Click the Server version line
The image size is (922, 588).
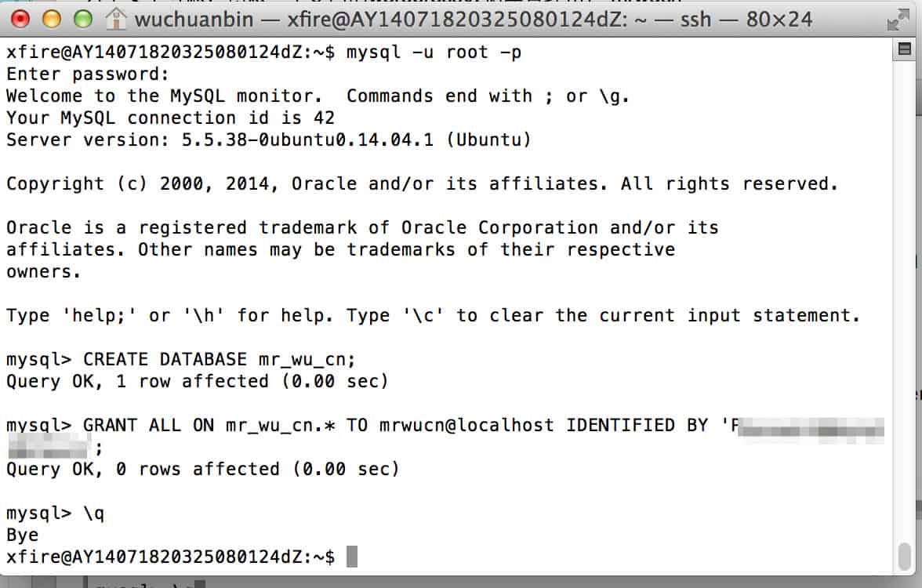click(269, 140)
